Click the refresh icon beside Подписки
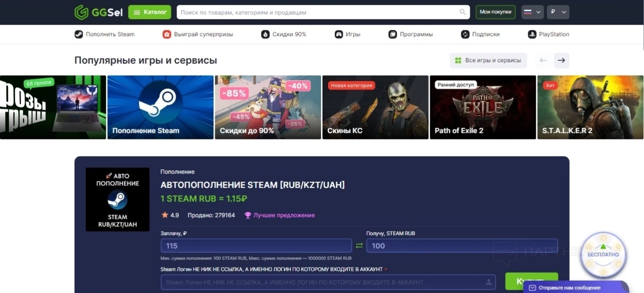This screenshot has height=293, width=644. [465, 34]
